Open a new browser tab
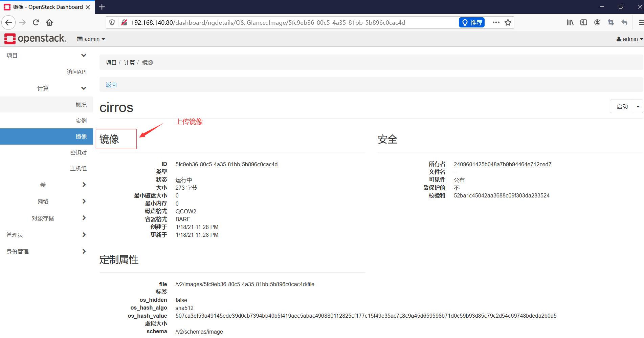This screenshot has height=338, width=644. click(102, 7)
